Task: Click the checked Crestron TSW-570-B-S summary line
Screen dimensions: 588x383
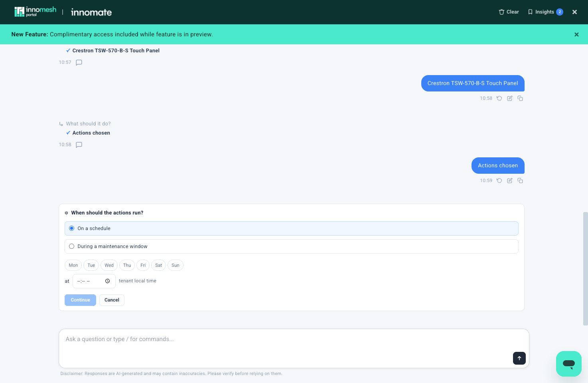Action: (x=113, y=51)
